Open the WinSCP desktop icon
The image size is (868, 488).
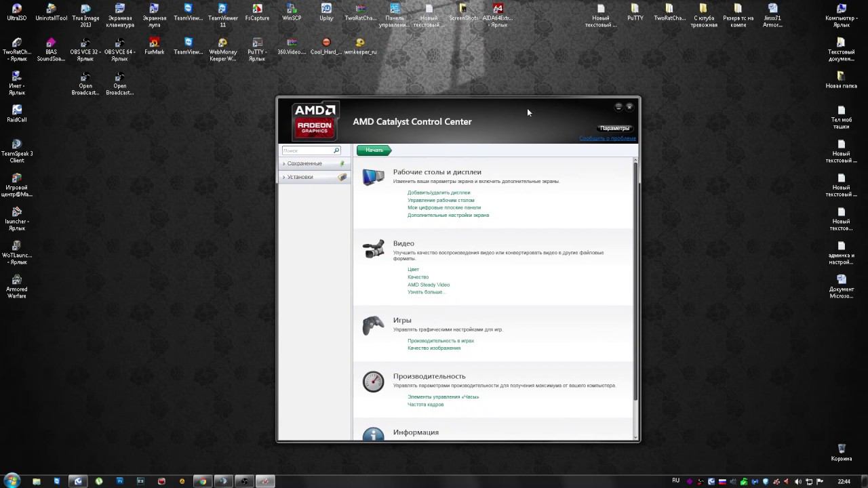click(x=292, y=12)
